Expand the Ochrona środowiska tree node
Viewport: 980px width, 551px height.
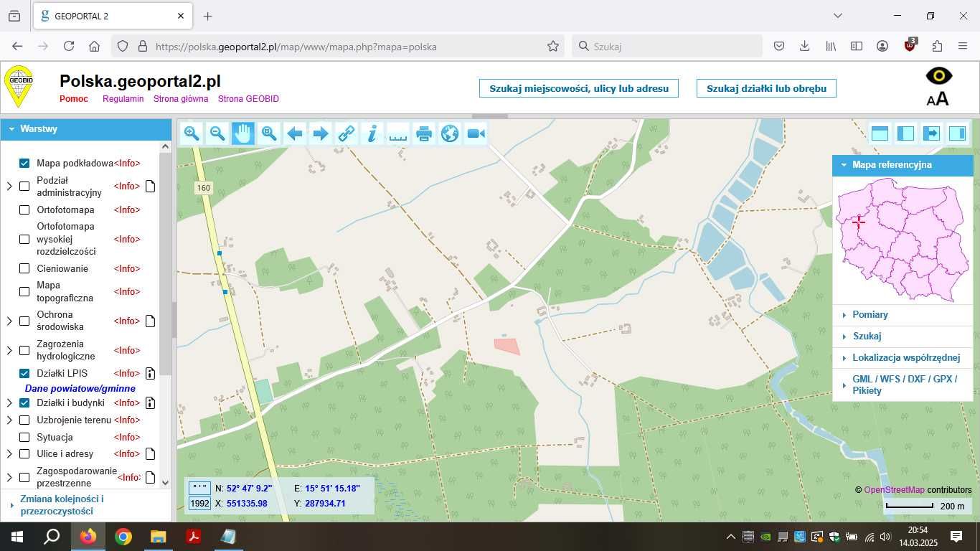pos(9,321)
